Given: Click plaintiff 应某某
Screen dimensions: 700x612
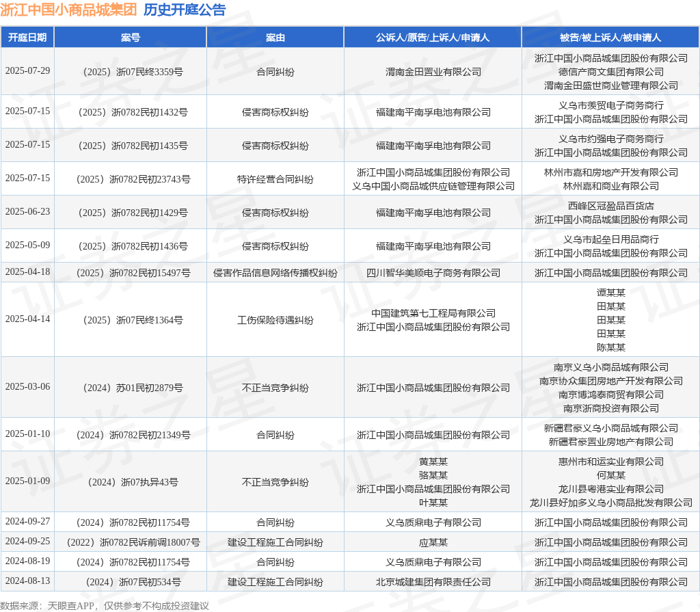Looking at the screenshot, I should (x=433, y=542).
